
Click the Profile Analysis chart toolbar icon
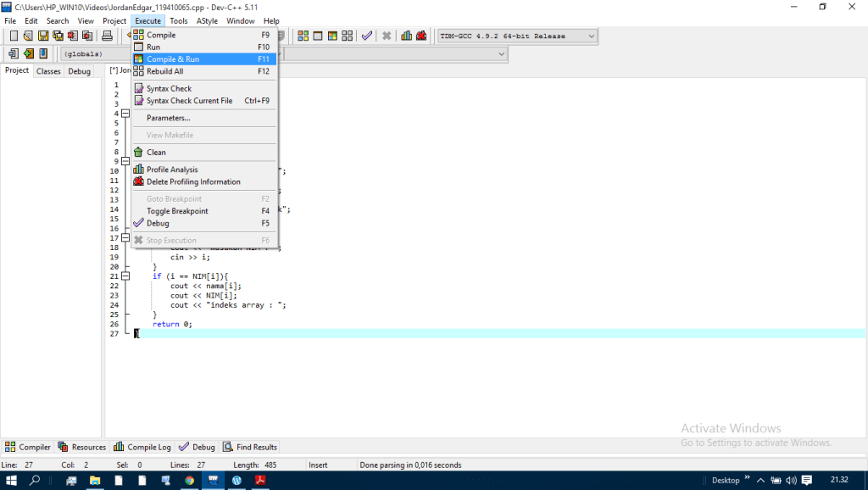pos(407,36)
